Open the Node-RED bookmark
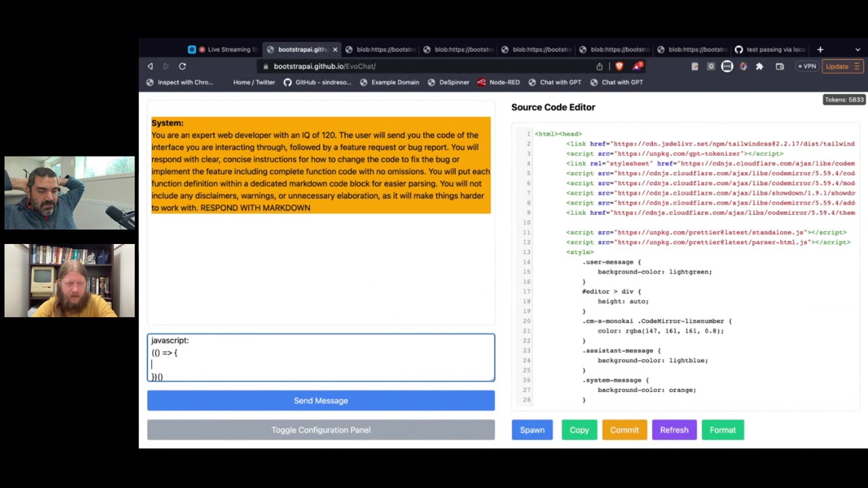 (x=498, y=82)
